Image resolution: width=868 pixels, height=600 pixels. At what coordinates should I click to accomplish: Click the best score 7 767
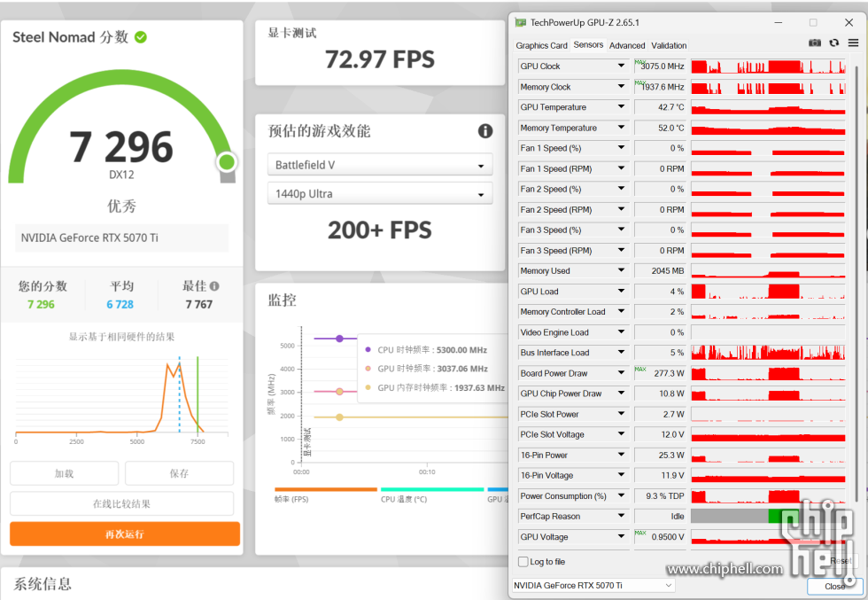(x=198, y=304)
